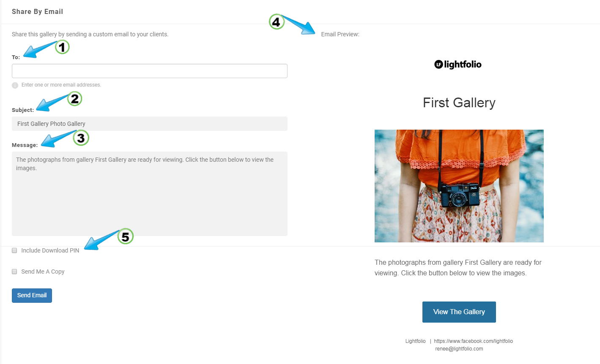
Task: Click the gallery cover photo thumbnail
Action: coord(459,186)
